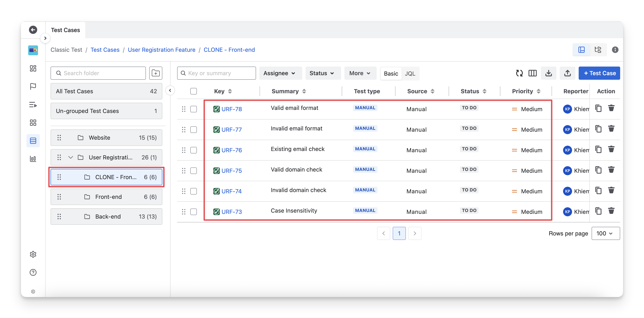The height and width of the screenshot is (318, 644).
Task: Check the select-all header checkbox
Action: click(194, 91)
